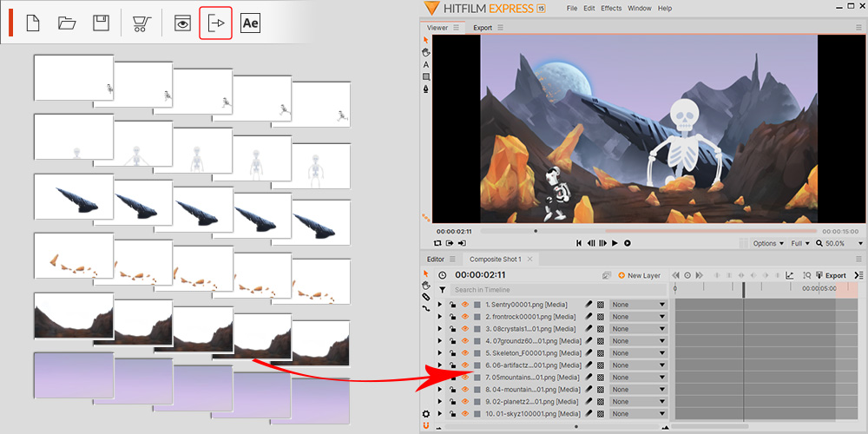This screenshot has height=434, width=868.
Task: Click the export arrow icon highlighted in red
Action: [x=216, y=23]
